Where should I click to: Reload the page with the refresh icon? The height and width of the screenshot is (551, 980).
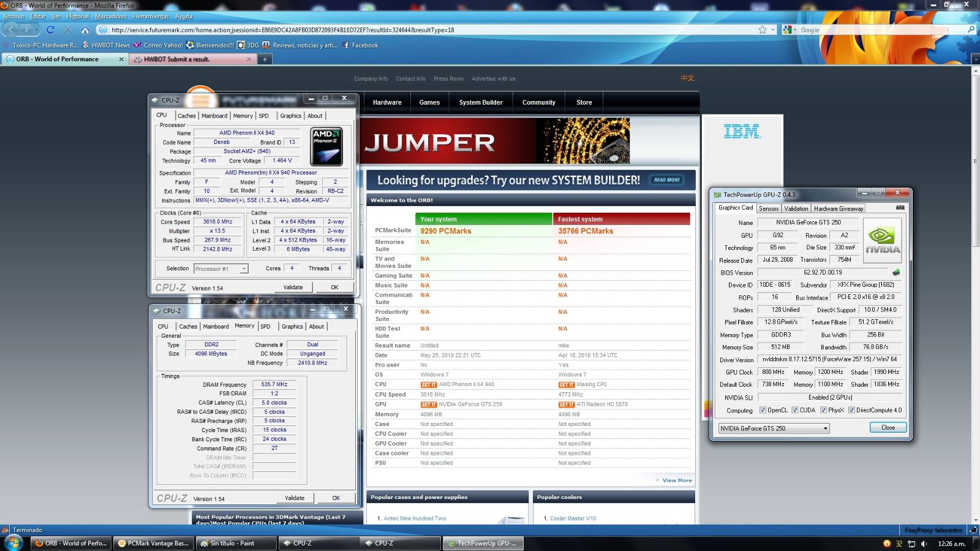click(x=51, y=29)
